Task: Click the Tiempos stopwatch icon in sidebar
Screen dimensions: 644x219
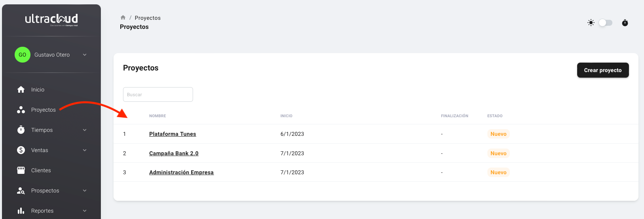Action: (21, 130)
